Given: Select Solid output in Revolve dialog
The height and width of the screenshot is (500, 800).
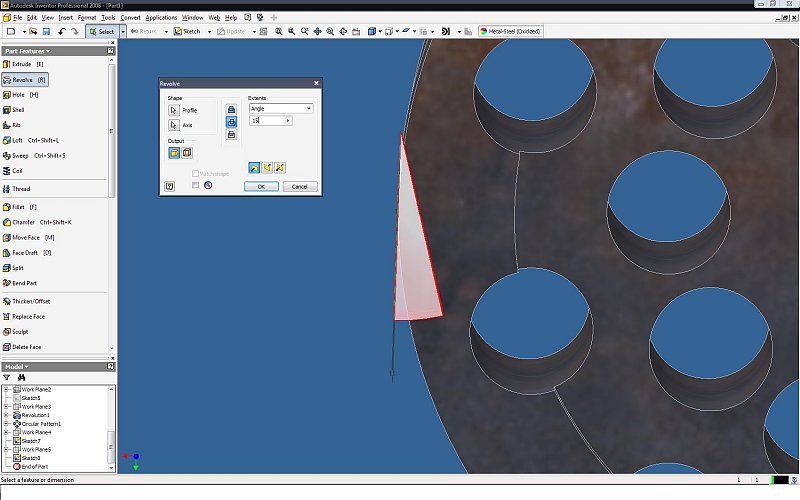Looking at the screenshot, I should [x=174, y=152].
